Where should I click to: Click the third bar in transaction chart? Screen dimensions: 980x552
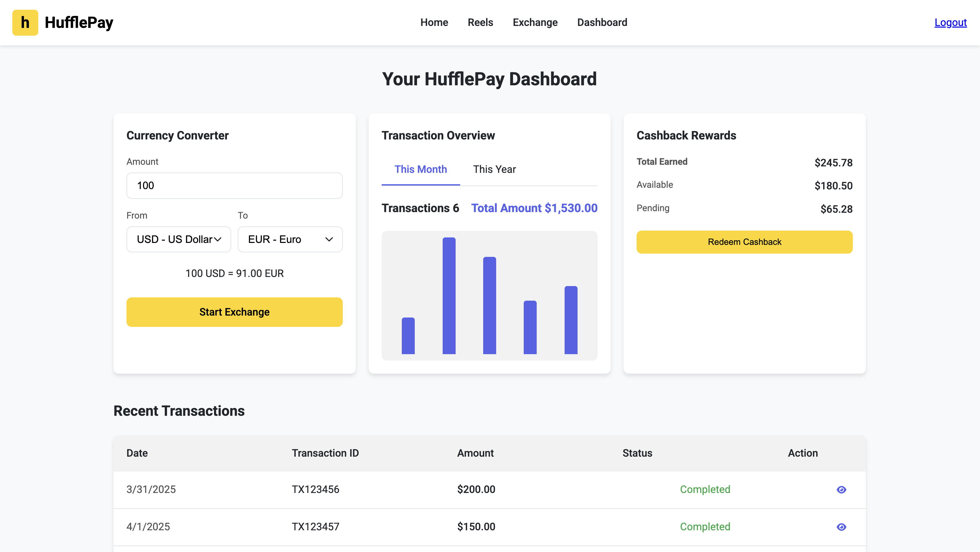(x=489, y=305)
